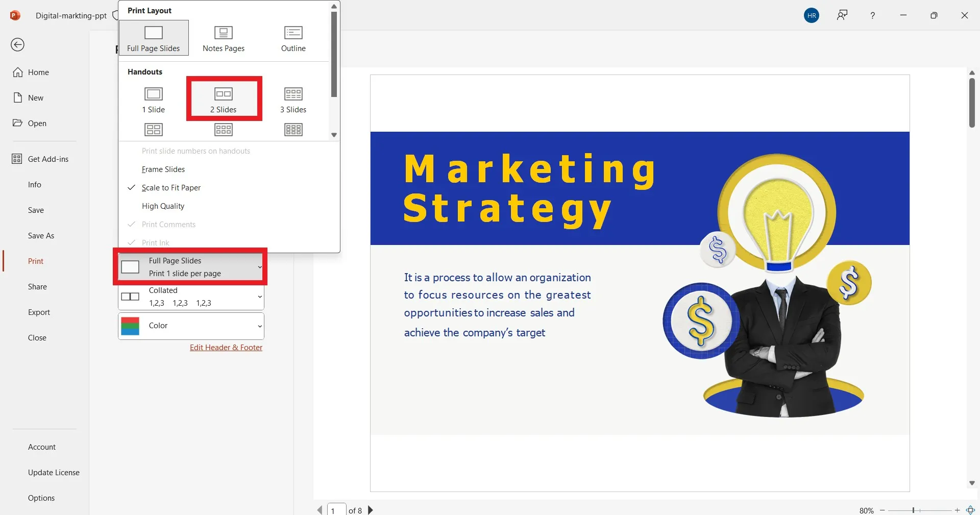This screenshot has width=980, height=515.
Task: Click the Help question mark icon
Action: (872, 15)
